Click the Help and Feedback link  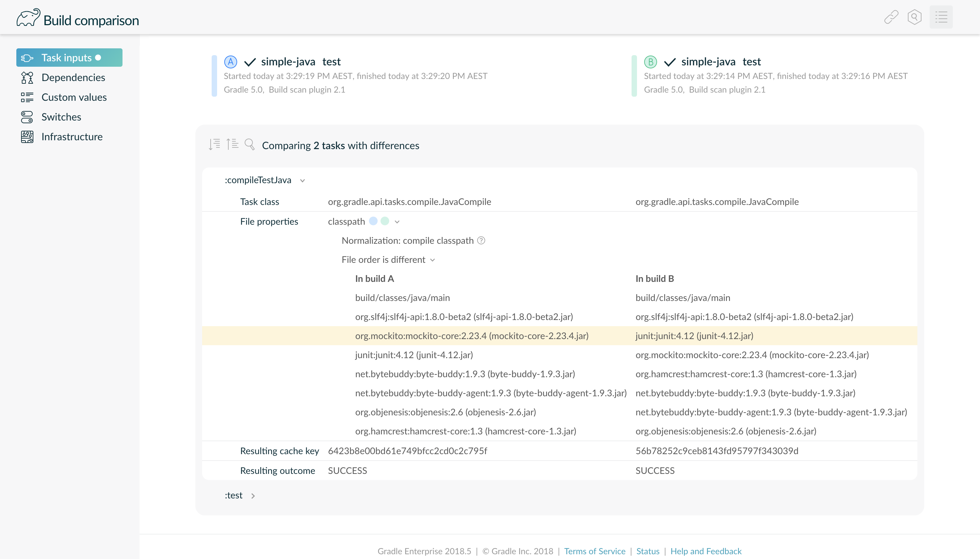pos(706,551)
